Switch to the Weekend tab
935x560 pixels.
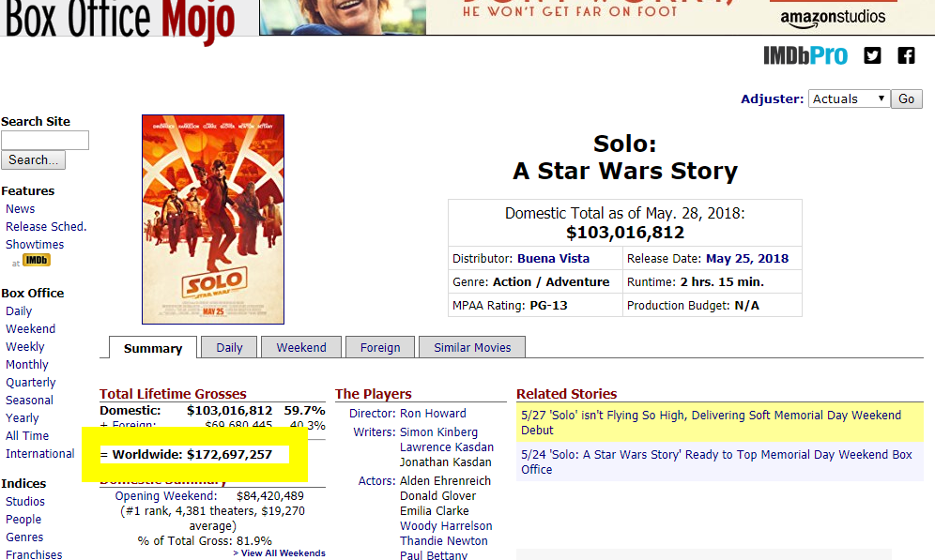click(x=301, y=347)
